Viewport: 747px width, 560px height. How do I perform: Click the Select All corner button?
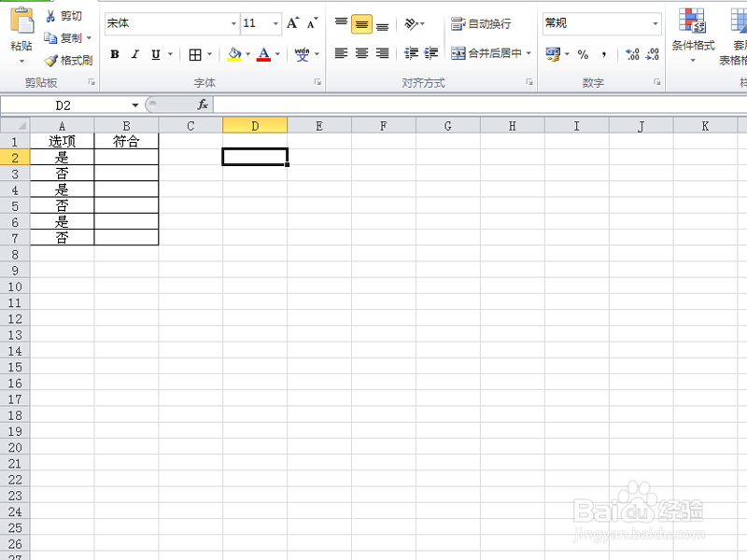[15, 125]
